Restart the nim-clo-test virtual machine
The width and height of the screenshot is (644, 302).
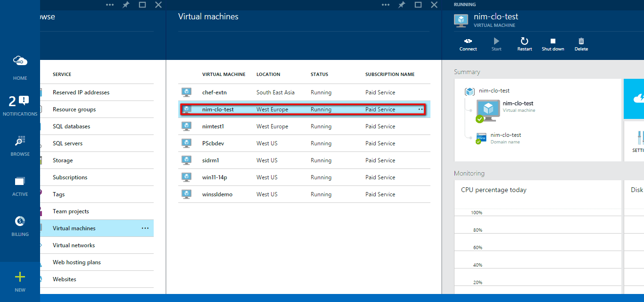click(x=524, y=42)
